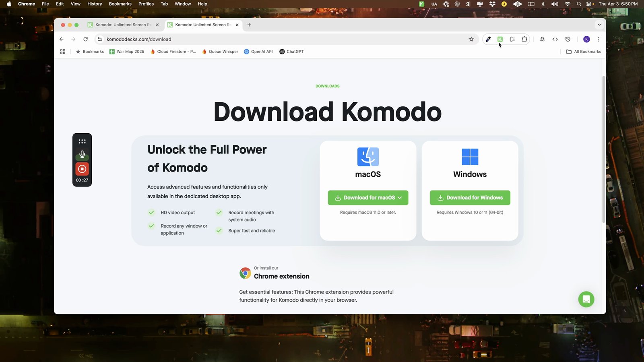This screenshot has height=362, width=644.
Task: Open the Wi-Fi status menu
Action: [x=567, y=4]
